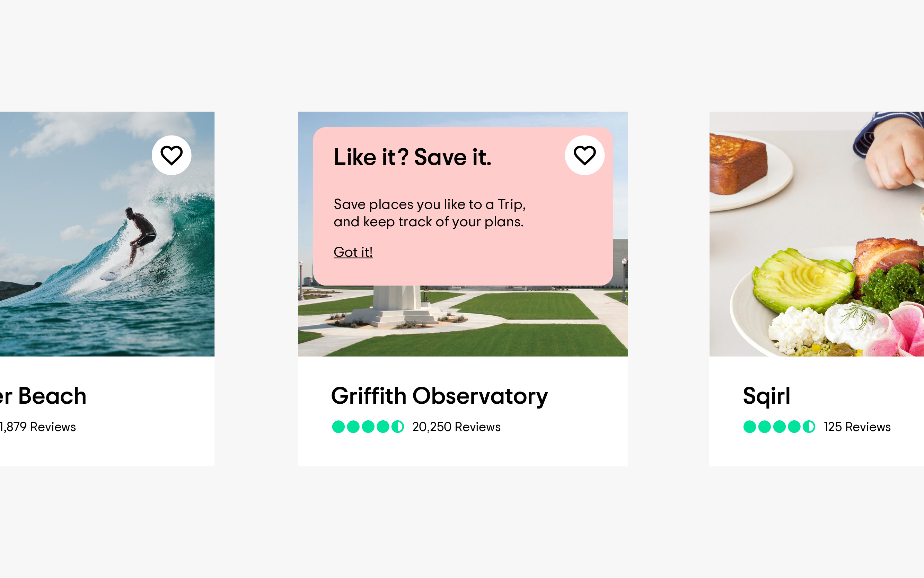Click the half-filled bubble in Griffith rating
The image size is (924, 578).
397,427
